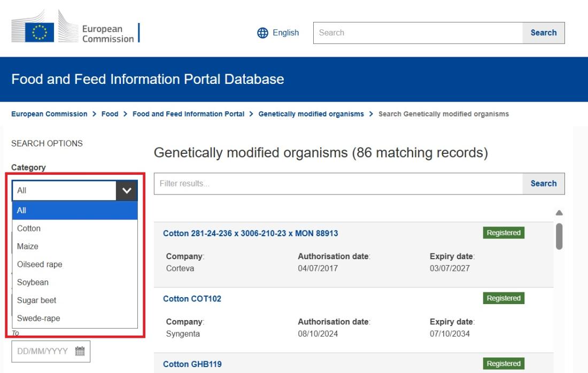
Task: Click the top site Search button
Action: [x=543, y=33]
